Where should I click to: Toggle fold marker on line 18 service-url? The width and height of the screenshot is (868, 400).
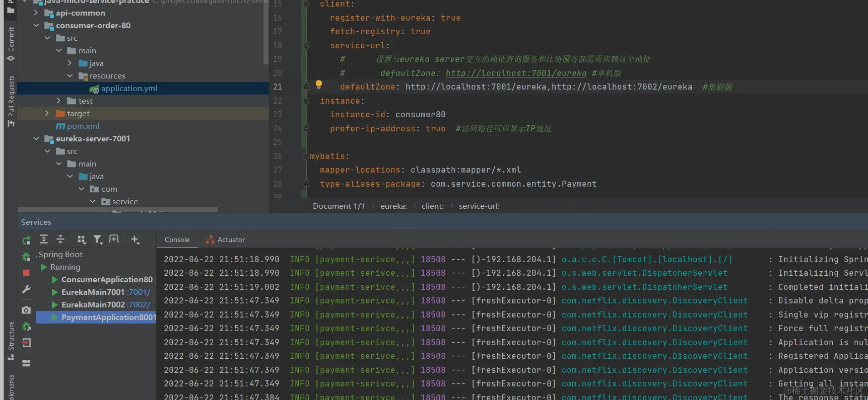click(x=306, y=46)
